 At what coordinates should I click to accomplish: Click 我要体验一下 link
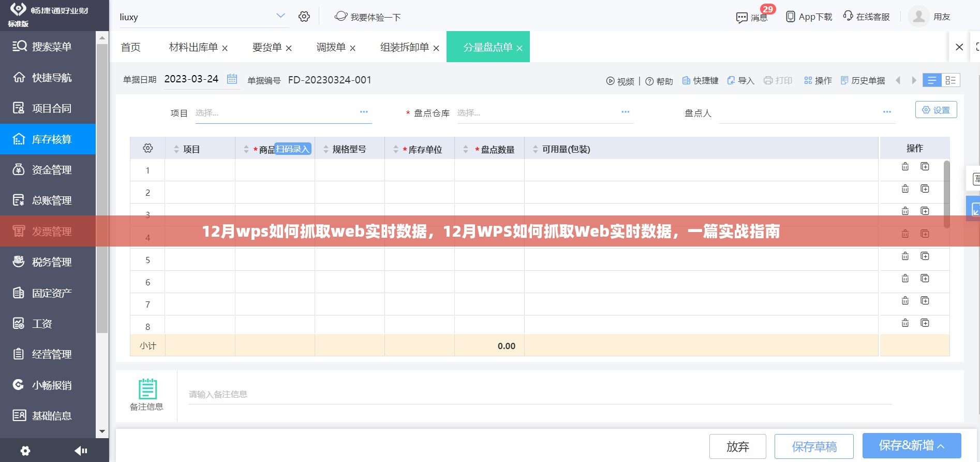point(368,17)
